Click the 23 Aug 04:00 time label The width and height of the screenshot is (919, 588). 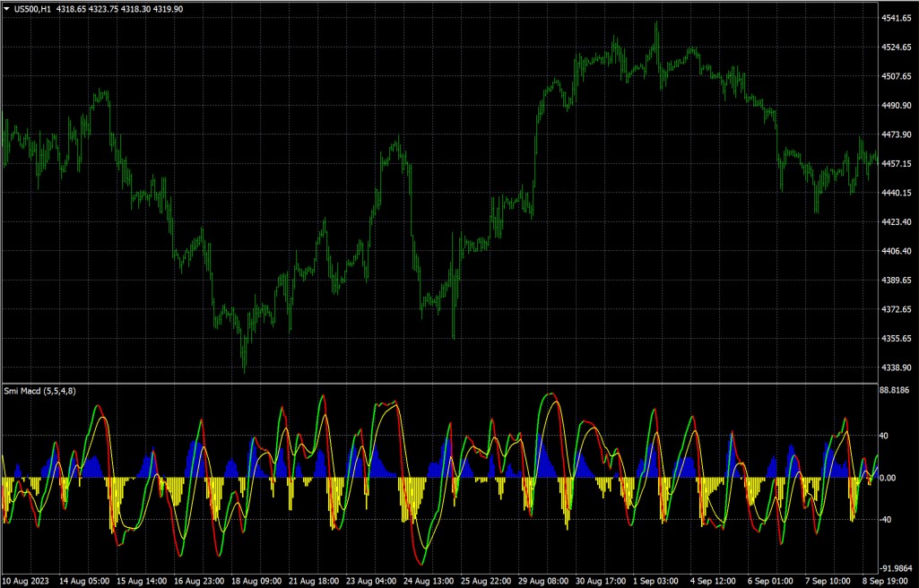[371, 582]
